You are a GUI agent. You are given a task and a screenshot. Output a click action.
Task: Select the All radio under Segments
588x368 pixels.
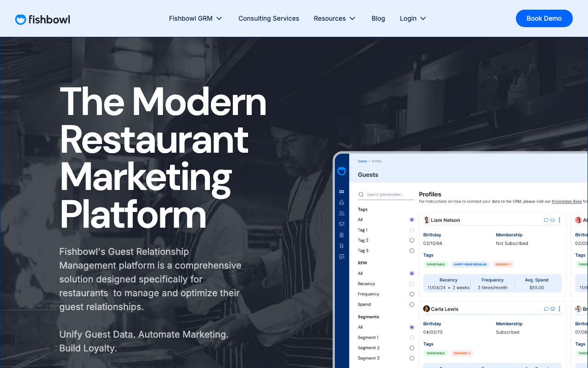412,328
